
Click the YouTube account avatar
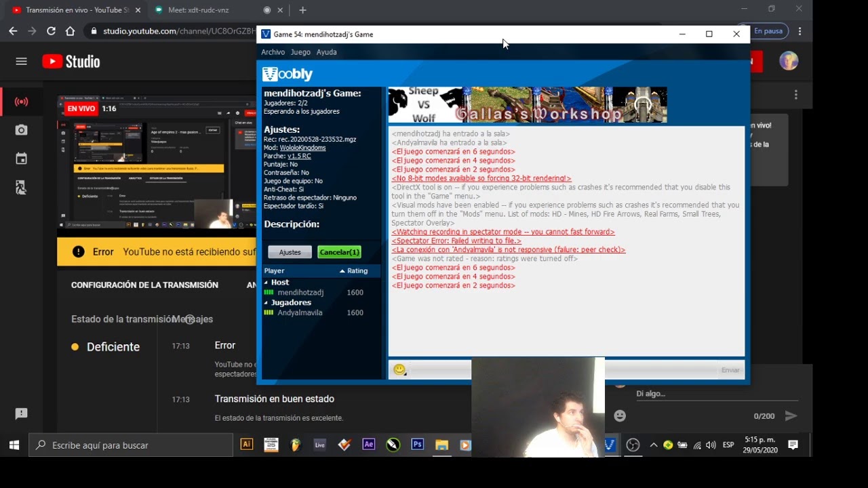(x=789, y=61)
